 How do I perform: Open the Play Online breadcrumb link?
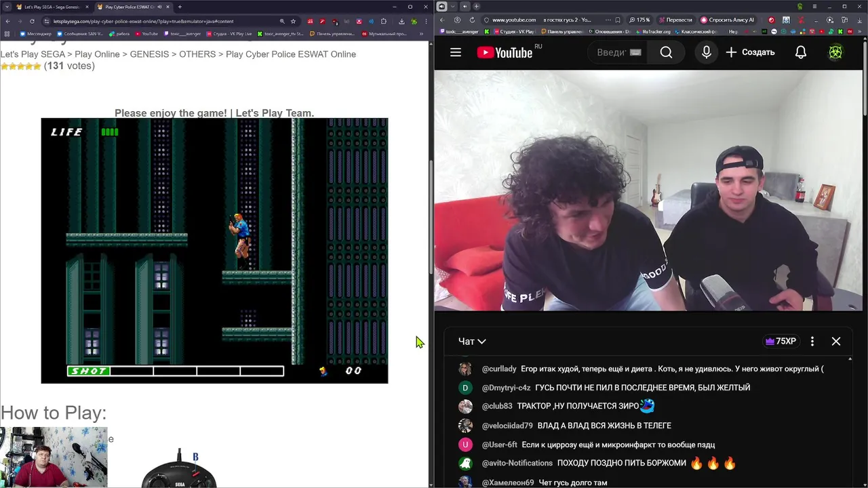[97, 54]
